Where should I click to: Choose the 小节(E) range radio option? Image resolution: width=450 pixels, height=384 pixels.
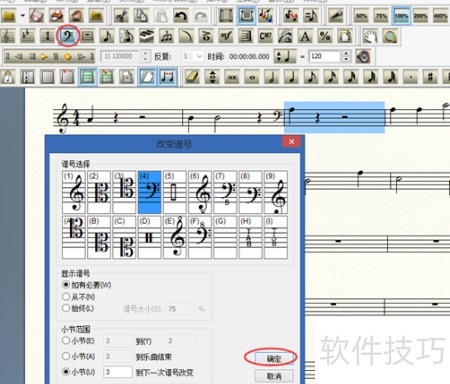click(x=66, y=340)
